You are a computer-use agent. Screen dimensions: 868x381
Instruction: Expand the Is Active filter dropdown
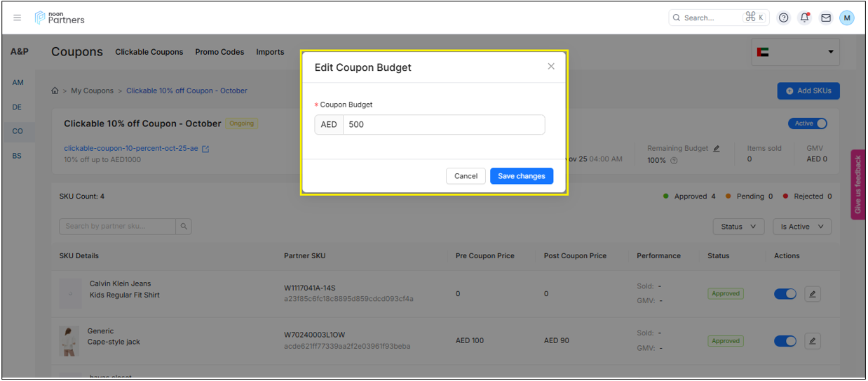pyautogui.click(x=802, y=227)
